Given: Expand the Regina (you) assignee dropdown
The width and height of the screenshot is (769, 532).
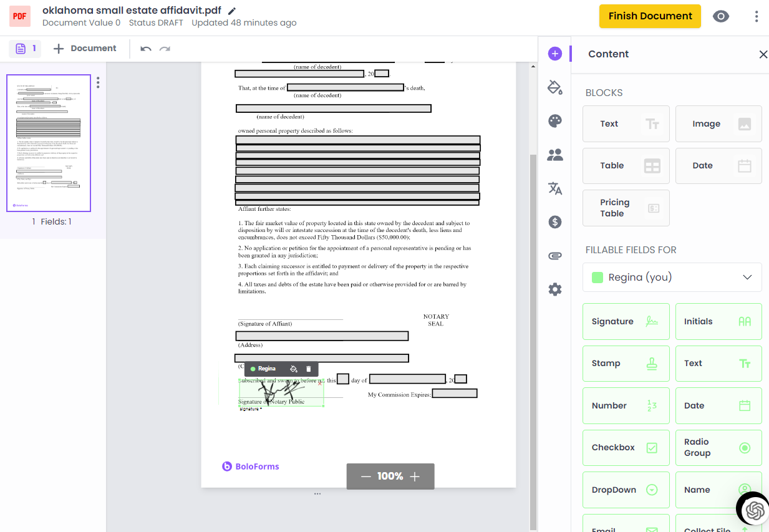Looking at the screenshot, I should [x=672, y=277].
